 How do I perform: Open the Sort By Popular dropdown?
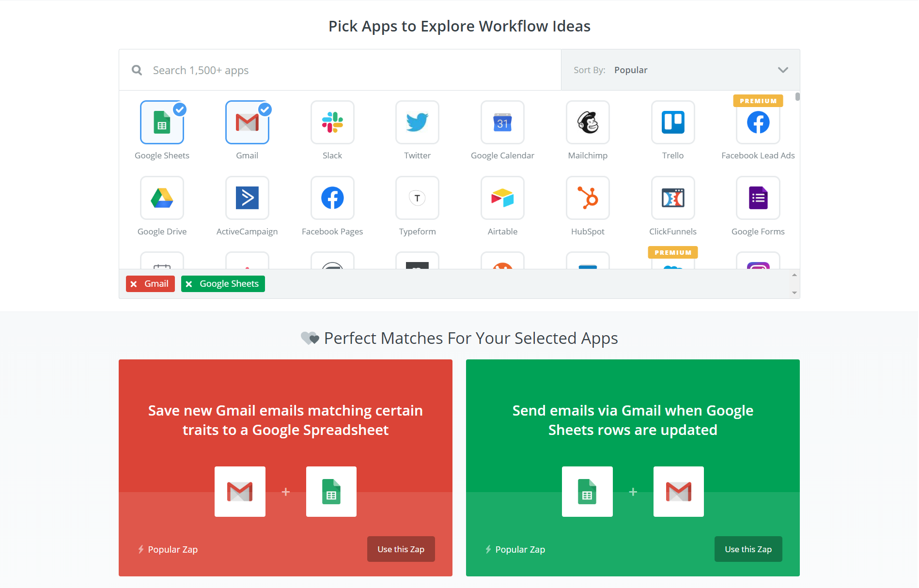[681, 70]
